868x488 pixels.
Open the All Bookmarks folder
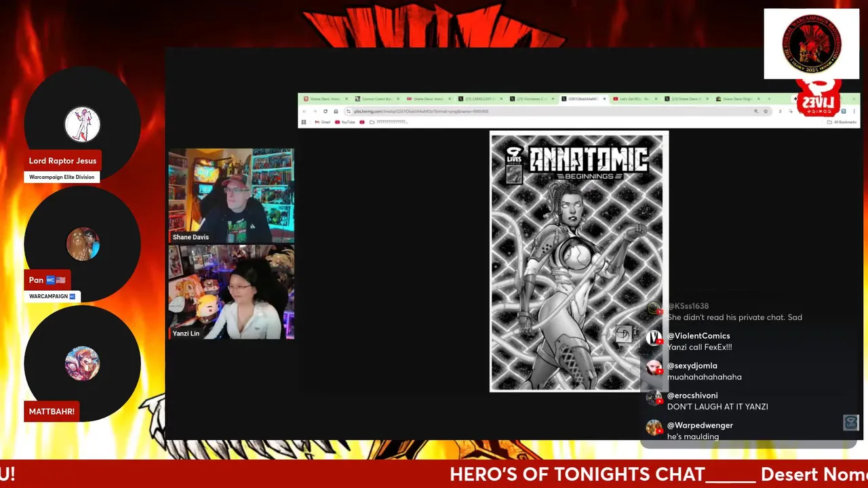tap(842, 122)
